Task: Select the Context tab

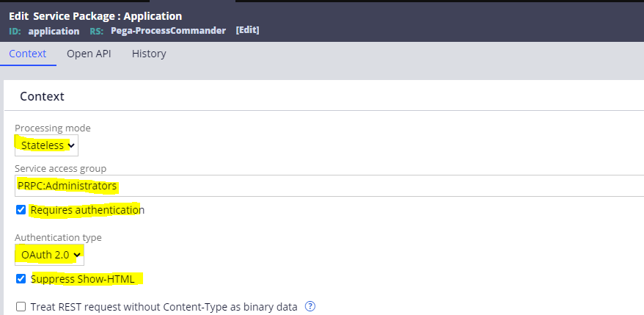Action: (28, 54)
